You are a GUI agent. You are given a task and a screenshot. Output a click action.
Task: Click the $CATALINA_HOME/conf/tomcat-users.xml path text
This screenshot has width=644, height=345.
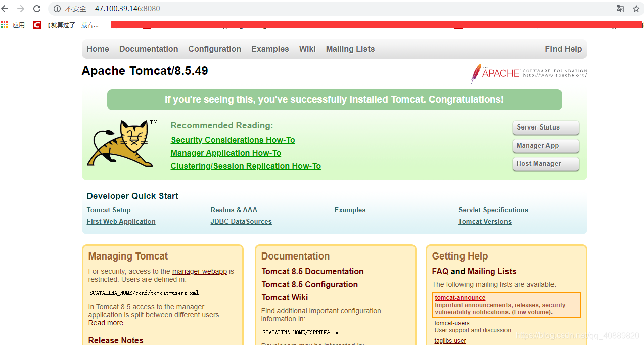pos(144,293)
